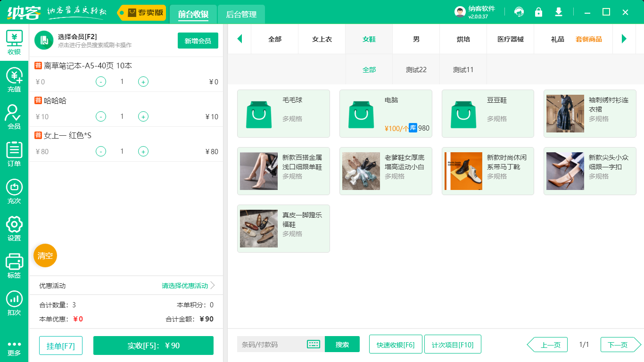Open the 标签 label printer icon
The image size is (644, 362).
click(14, 266)
